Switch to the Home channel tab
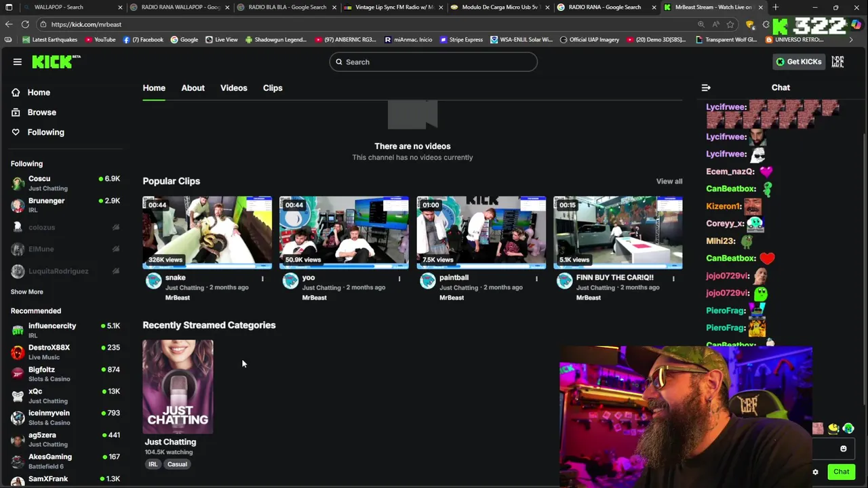This screenshot has height=488, width=868. [x=154, y=88]
